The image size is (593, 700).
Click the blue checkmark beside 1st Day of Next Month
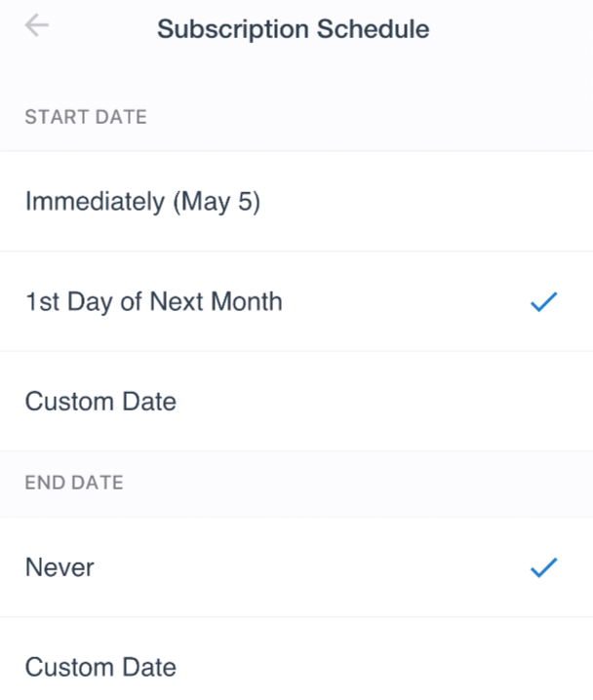point(543,302)
